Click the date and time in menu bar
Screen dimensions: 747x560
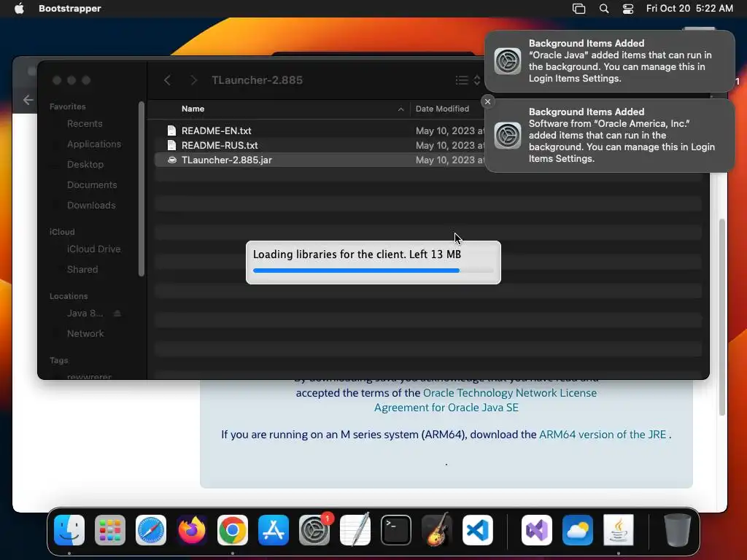689,8
